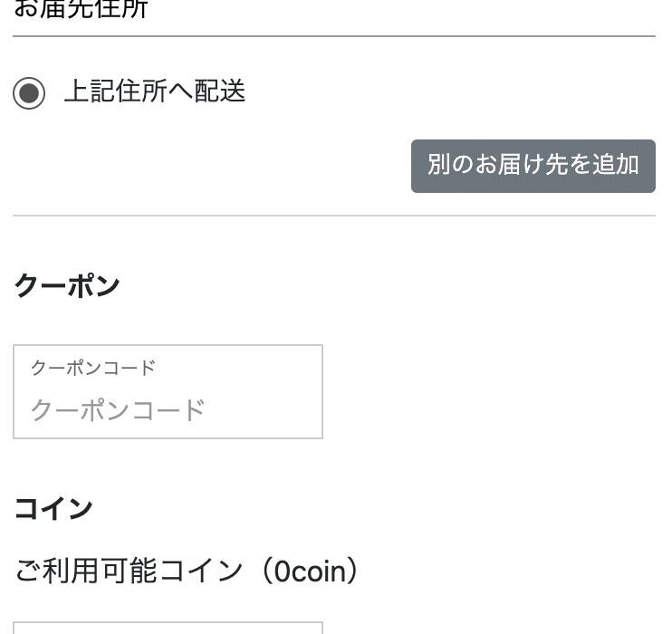The width and height of the screenshot is (672, 634).
Task: Click the お届先住所 heading at the top
Action: pyautogui.click(x=81, y=9)
